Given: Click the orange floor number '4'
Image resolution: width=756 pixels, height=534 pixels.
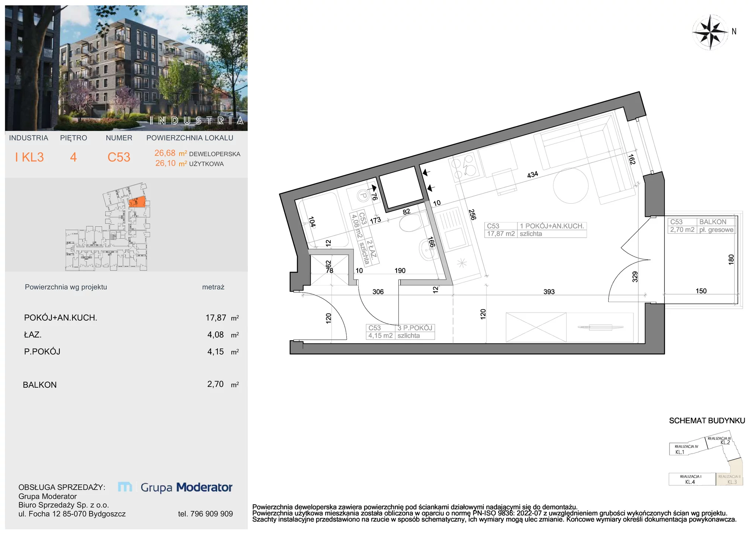Looking at the screenshot, I should pos(73,157).
